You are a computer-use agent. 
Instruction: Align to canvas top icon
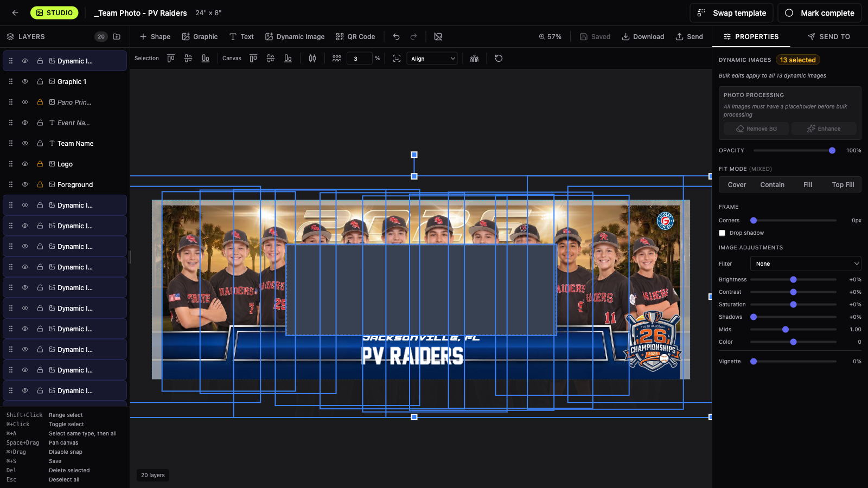253,58
